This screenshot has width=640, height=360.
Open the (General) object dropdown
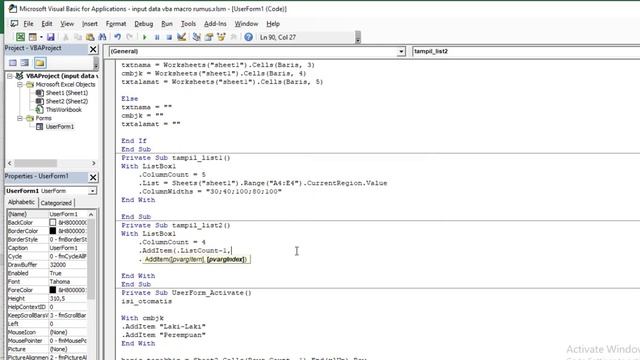(401, 51)
